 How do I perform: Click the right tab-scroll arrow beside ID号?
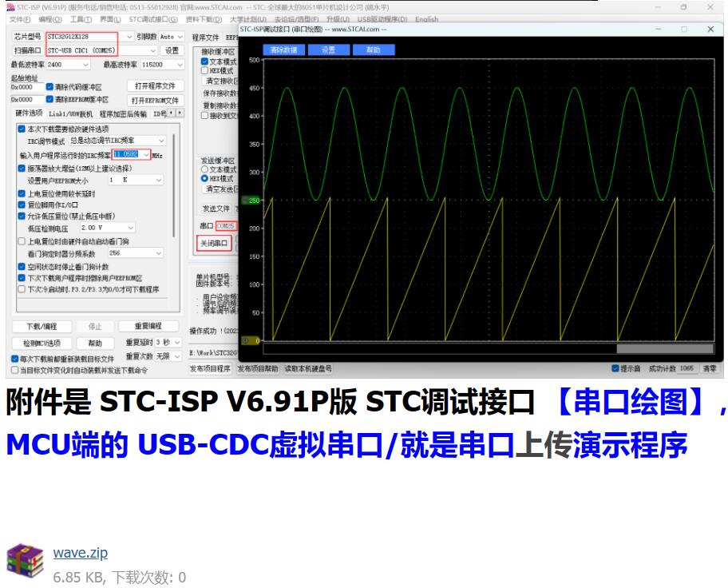(x=180, y=113)
